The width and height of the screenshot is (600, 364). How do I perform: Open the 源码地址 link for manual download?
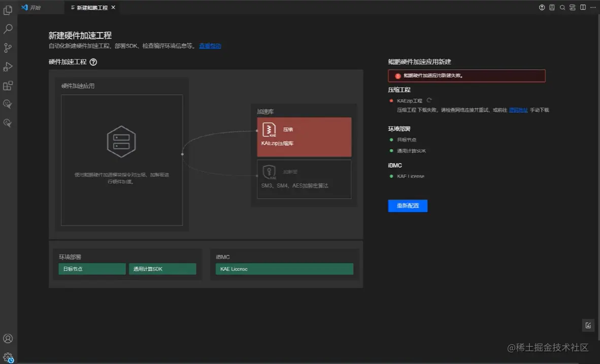(x=518, y=110)
